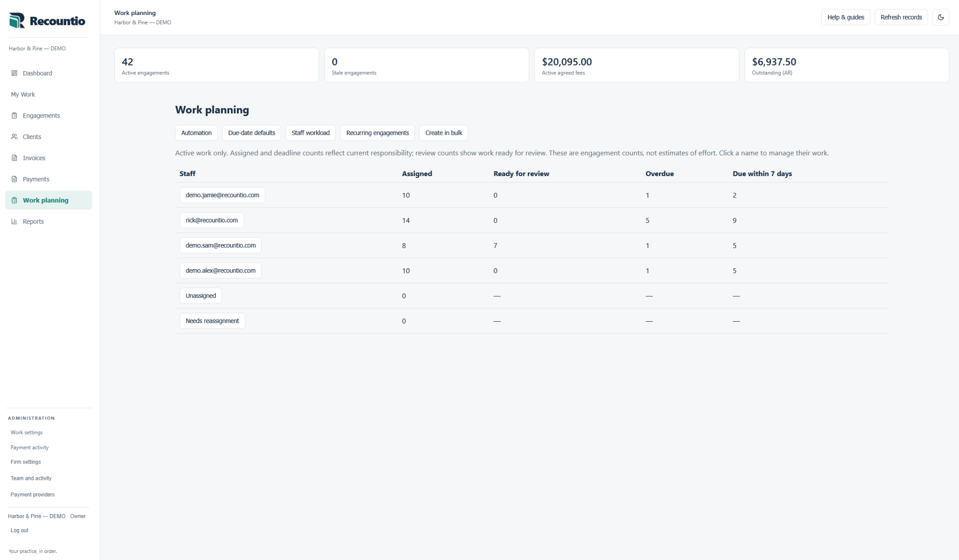
Task: Click the Overdue column header
Action: pos(660,174)
